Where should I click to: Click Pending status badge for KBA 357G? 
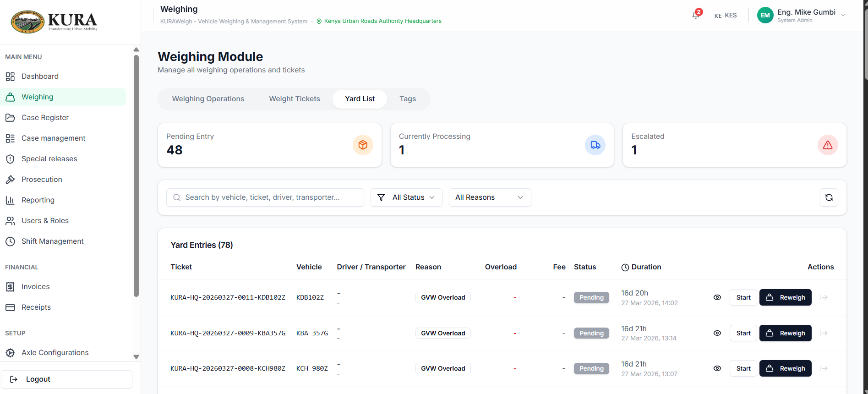click(591, 333)
